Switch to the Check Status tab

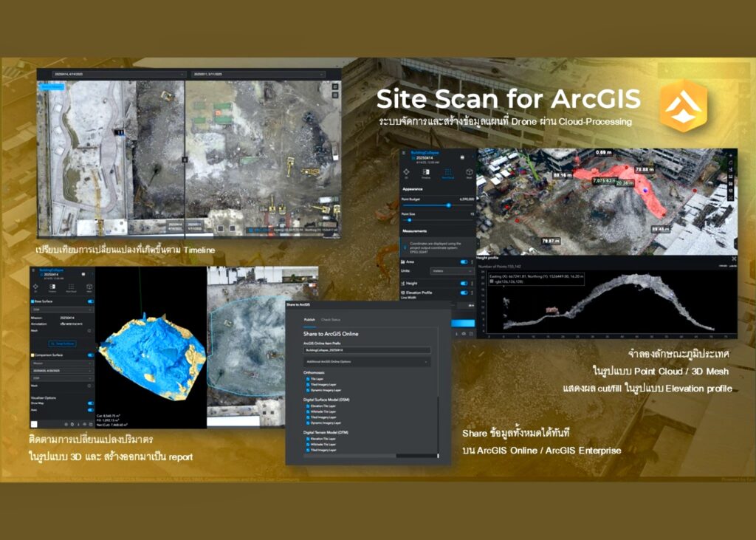coord(331,320)
